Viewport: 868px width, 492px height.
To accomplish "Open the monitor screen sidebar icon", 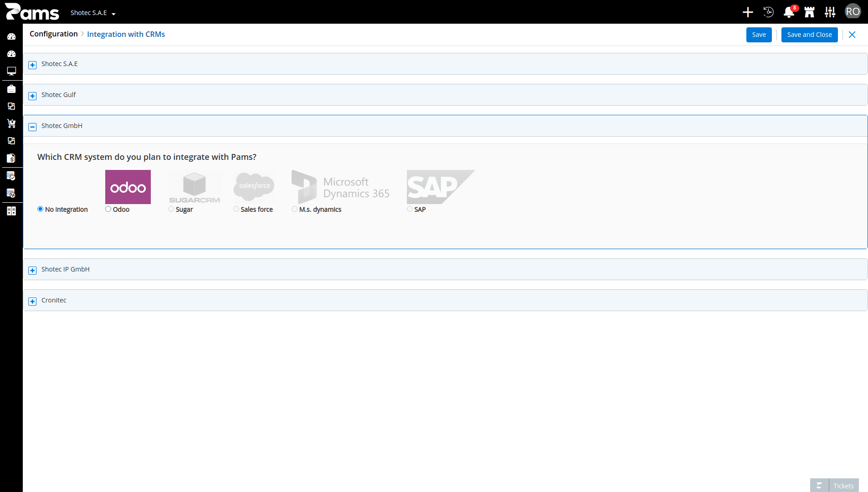I will point(11,71).
